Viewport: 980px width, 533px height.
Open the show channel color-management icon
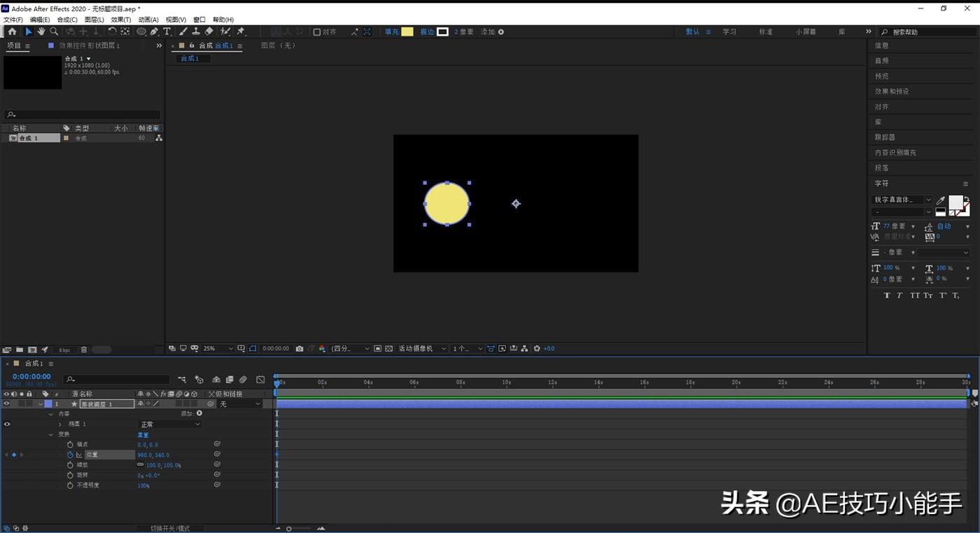[322, 348]
